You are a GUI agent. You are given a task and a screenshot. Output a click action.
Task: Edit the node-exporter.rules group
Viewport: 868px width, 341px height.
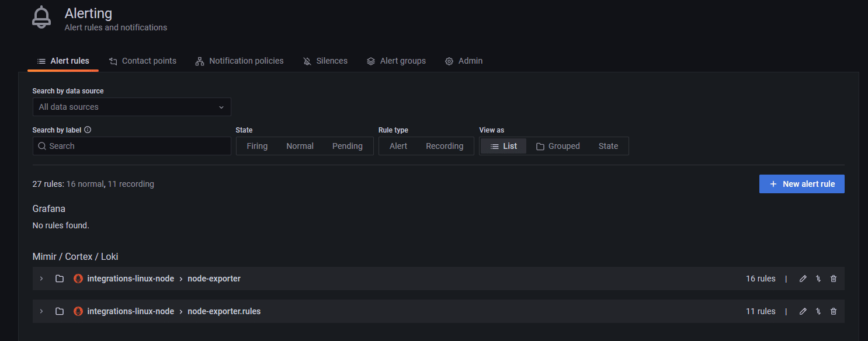(803, 311)
